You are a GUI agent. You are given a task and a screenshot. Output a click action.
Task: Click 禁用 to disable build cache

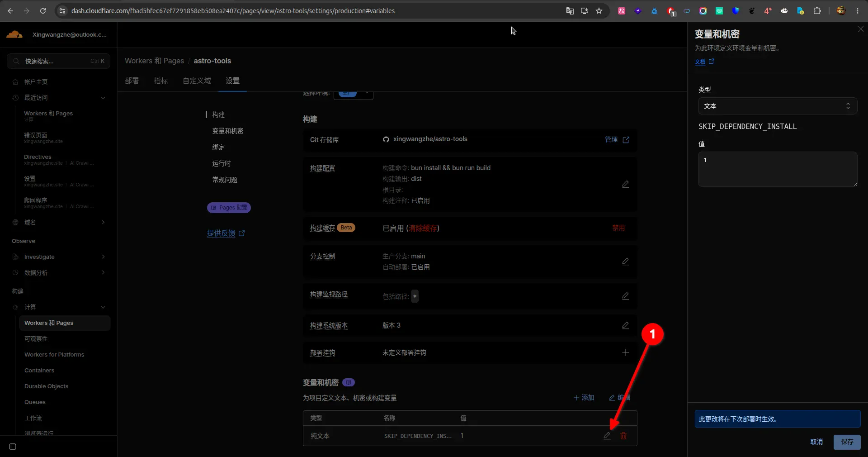pos(618,228)
